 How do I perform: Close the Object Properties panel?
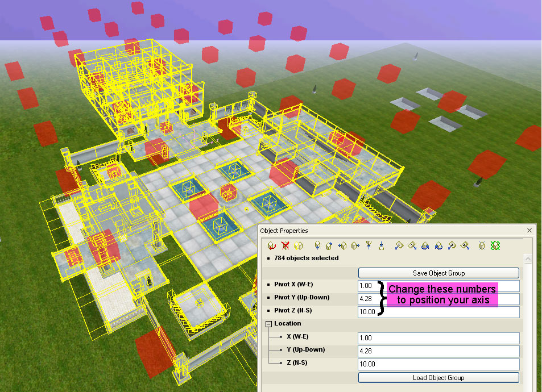point(529,230)
